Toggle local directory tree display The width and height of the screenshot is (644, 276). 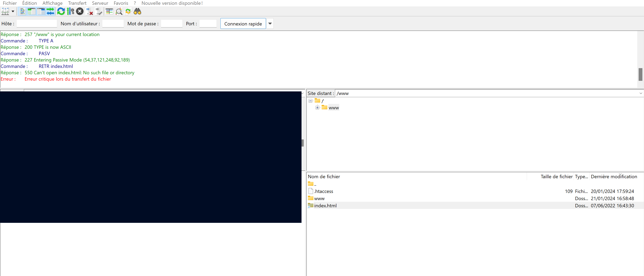31,11
